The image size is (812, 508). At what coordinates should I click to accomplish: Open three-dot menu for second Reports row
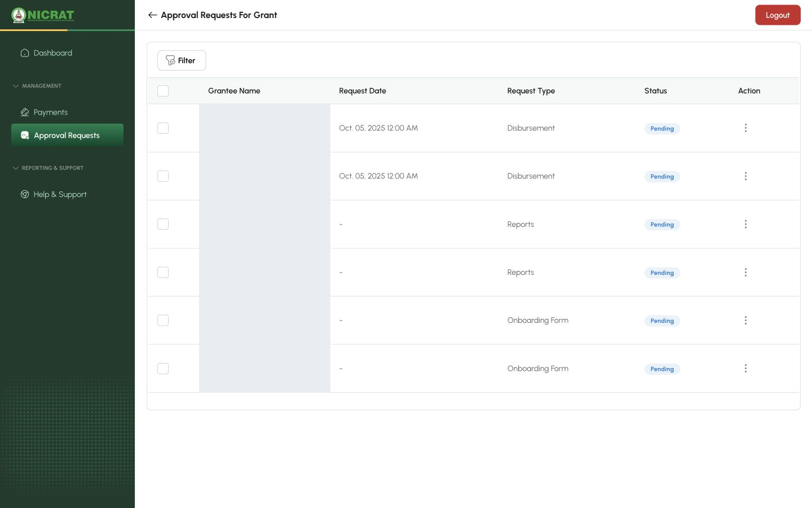745,272
